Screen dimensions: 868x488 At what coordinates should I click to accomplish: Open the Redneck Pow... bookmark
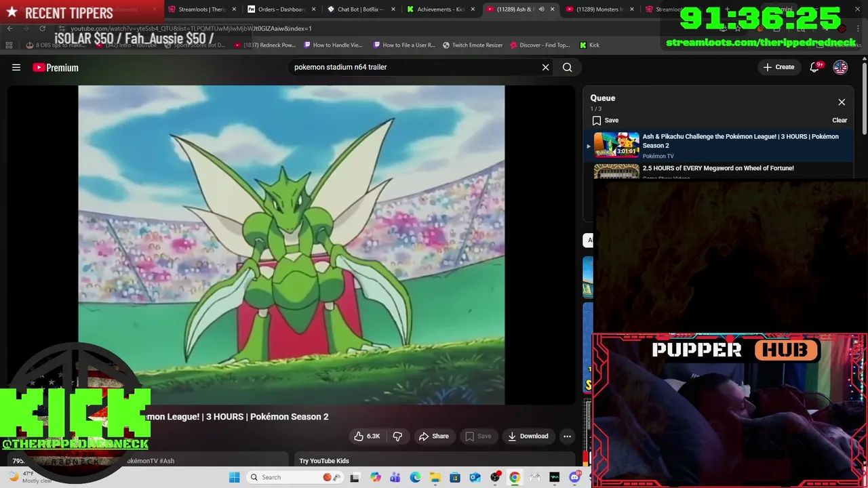[264, 45]
